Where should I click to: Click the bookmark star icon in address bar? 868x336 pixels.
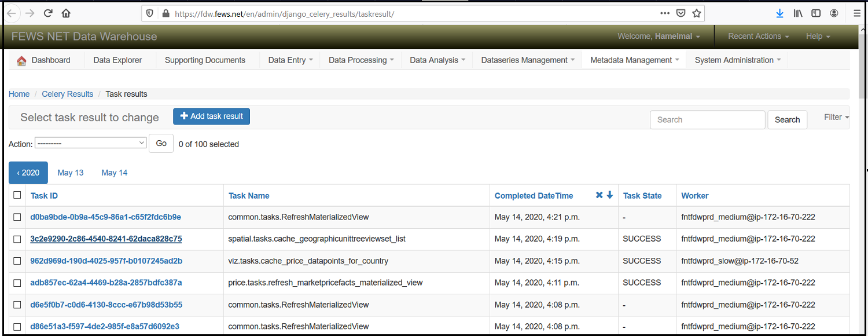pyautogui.click(x=697, y=13)
